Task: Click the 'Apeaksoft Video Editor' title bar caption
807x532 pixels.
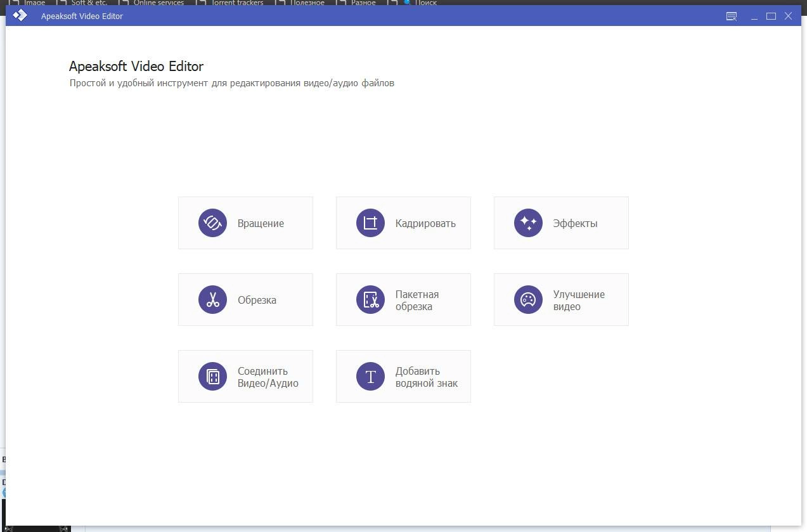Action: coord(82,16)
